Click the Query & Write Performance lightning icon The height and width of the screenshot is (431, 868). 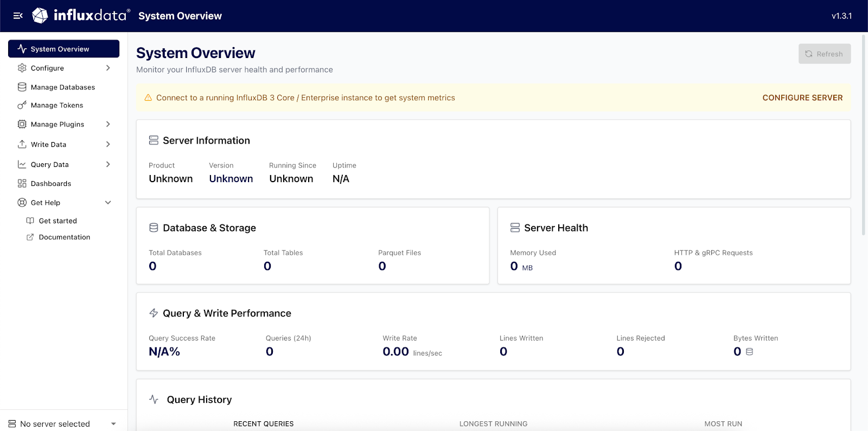coord(154,313)
